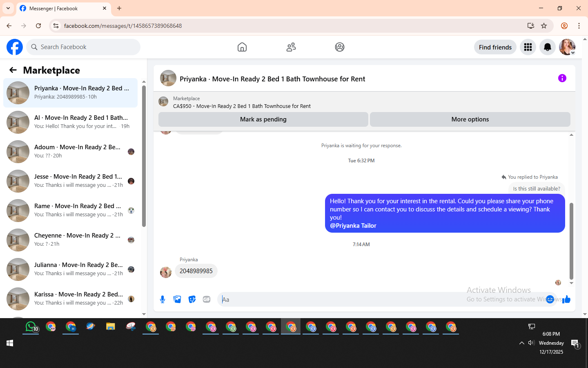Open Chrome three-dot menu
Viewport: 588px width, 368px height.
(x=579, y=26)
